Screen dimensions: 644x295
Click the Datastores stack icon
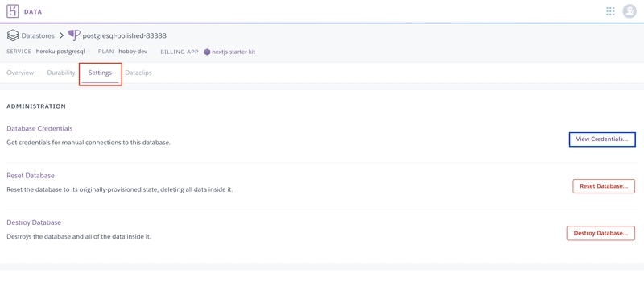coord(13,35)
